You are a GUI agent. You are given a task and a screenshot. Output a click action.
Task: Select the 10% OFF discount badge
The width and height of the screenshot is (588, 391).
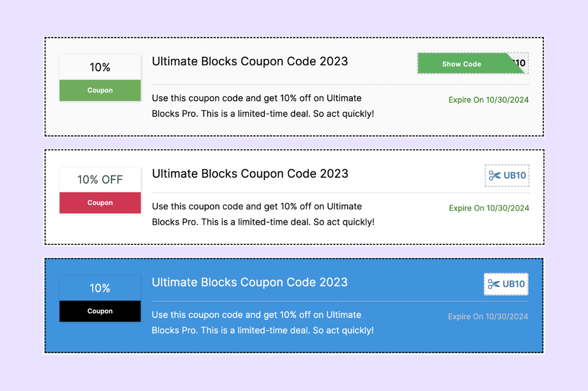pos(100,179)
